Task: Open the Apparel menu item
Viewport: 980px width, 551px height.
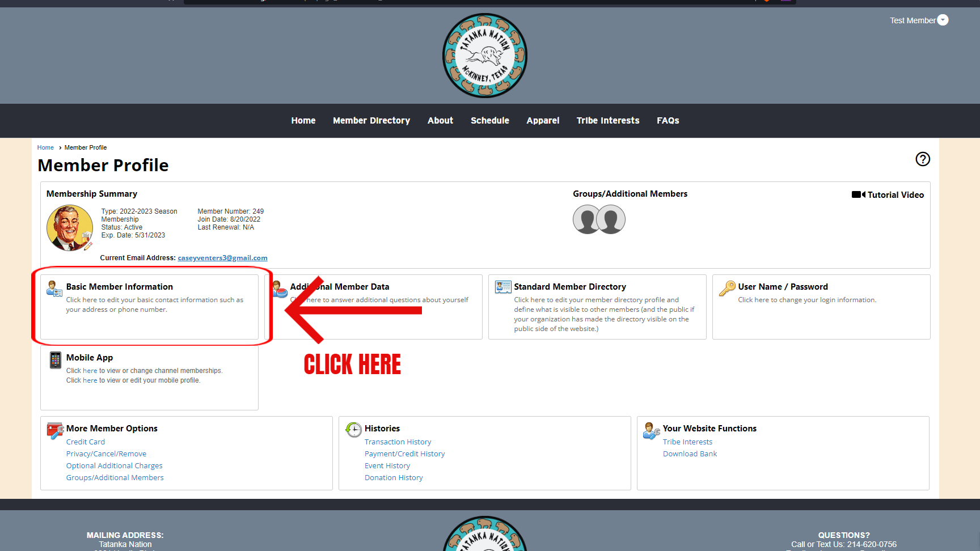Action: point(543,121)
